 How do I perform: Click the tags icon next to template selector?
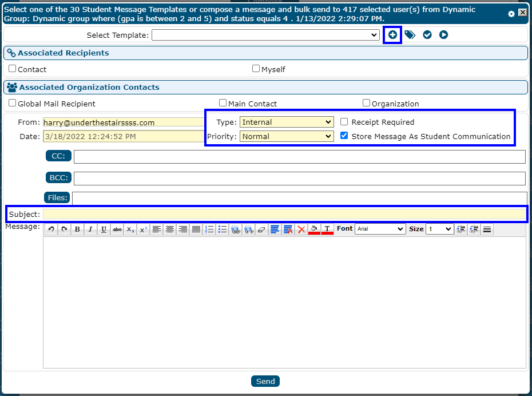[x=410, y=35]
